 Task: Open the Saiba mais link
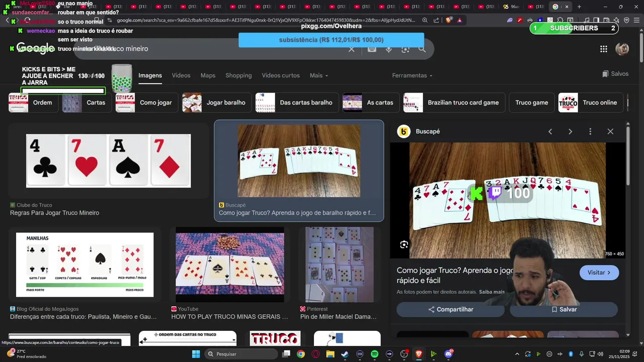pyautogui.click(x=492, y=292)
